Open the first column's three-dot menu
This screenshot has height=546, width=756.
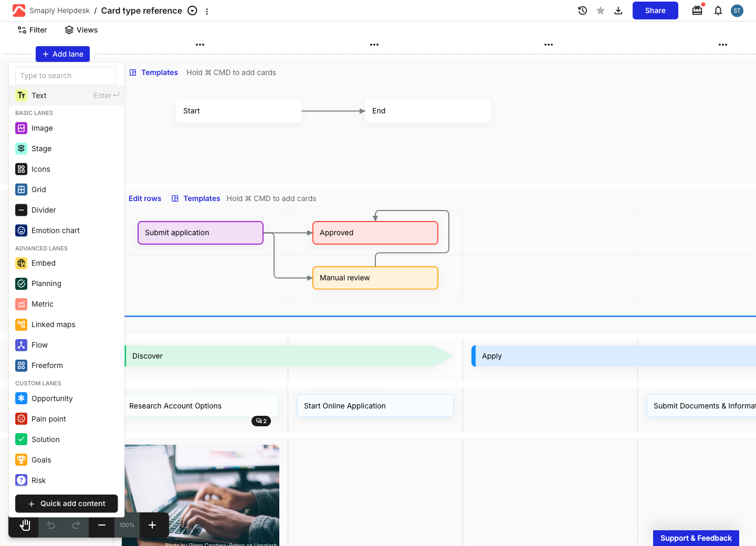click(200, 45)
